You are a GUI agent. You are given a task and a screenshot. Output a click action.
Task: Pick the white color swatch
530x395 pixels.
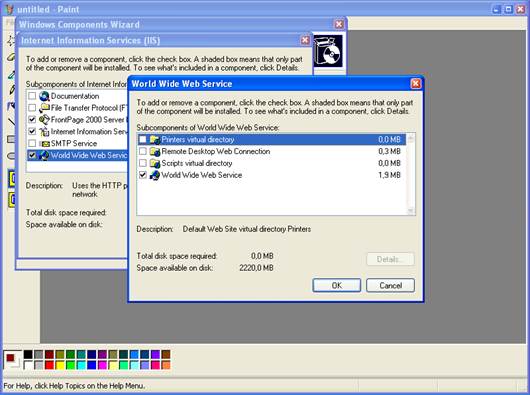click(x=28, y=365)
